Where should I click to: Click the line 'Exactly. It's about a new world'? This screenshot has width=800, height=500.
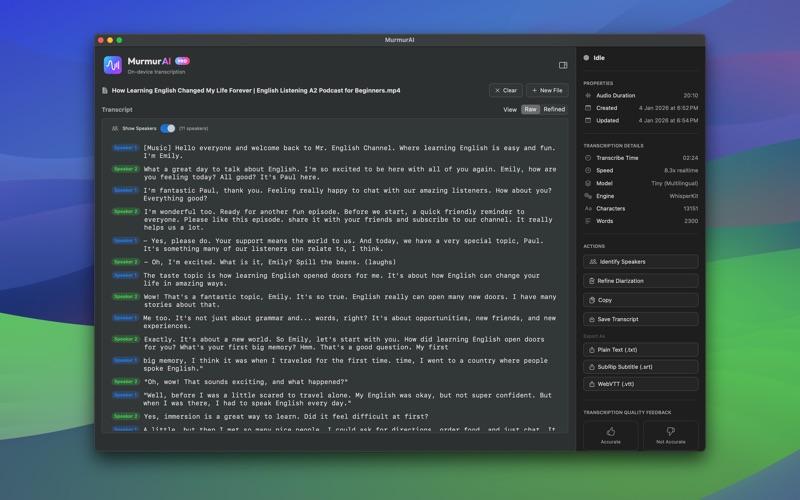(x=344, y=343)
